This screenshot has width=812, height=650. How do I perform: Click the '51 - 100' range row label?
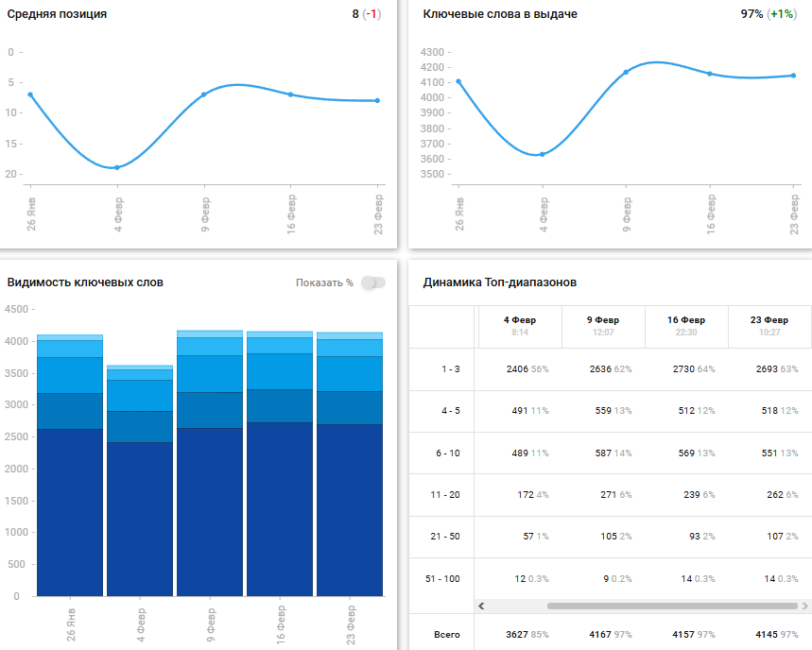442,578
